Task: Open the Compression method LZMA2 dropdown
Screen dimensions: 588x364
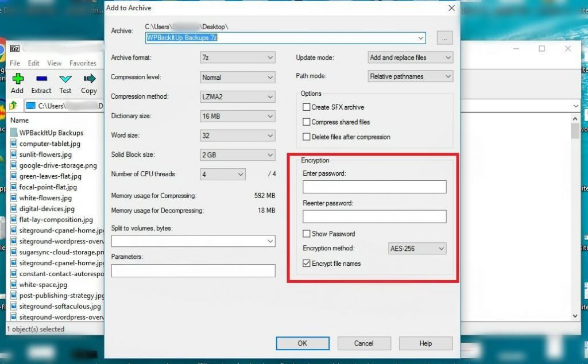Action: (x=237, y=96)
